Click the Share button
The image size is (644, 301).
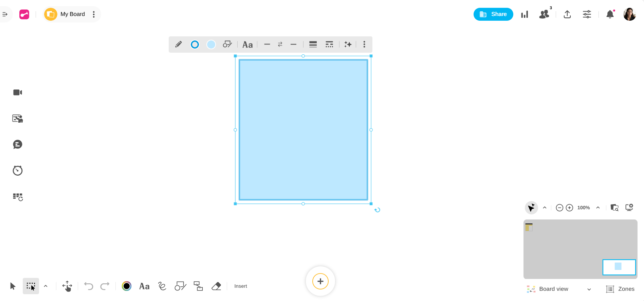[493, 14]
